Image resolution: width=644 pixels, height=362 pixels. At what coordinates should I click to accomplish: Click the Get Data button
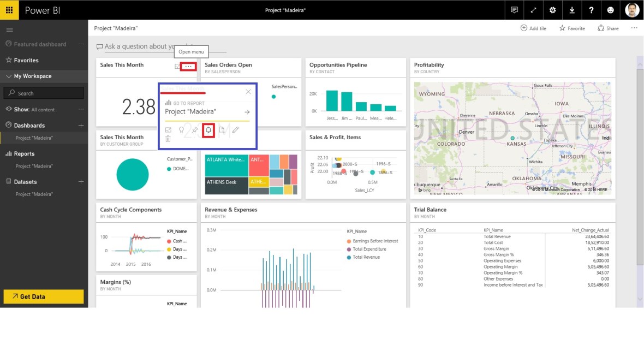(x=44, y=296)
